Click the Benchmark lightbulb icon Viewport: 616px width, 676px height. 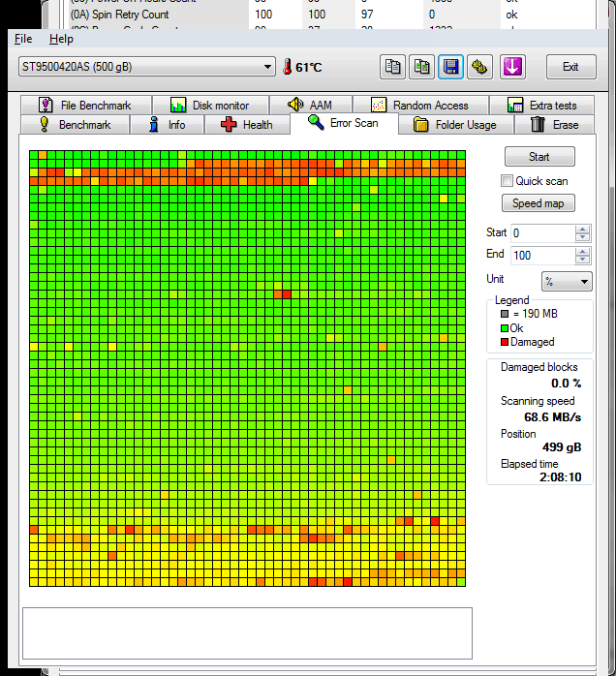[44, 124]
